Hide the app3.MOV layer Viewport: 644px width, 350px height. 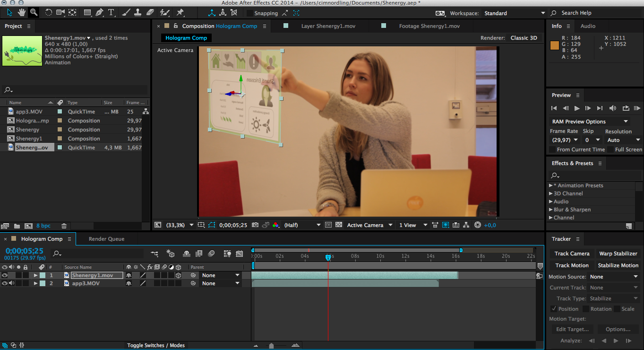pyautogui.click(x=5, y=283)
